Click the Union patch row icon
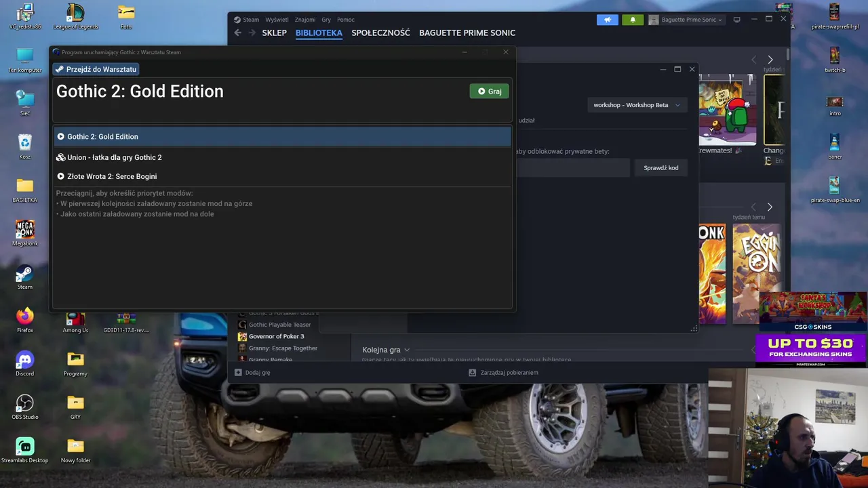 click(x=60, y=157)
